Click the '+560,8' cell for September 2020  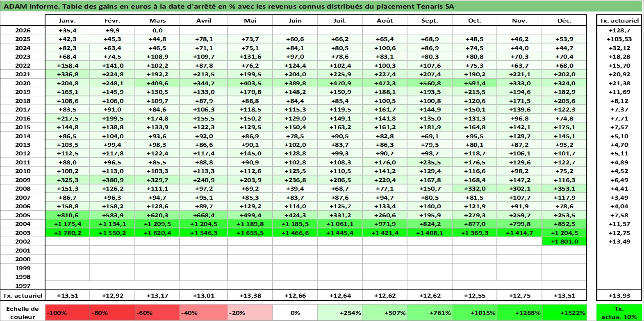430,83
